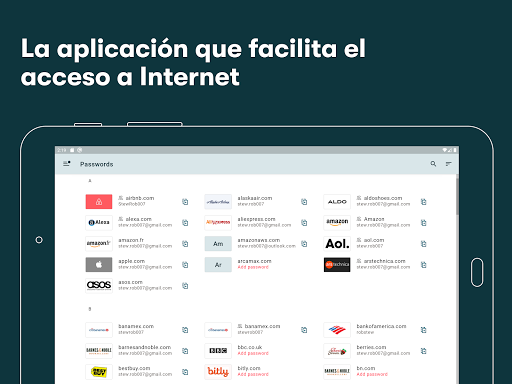Open the Aol. logo tile
Screen dimensions: 512x384
click(337, 244)
